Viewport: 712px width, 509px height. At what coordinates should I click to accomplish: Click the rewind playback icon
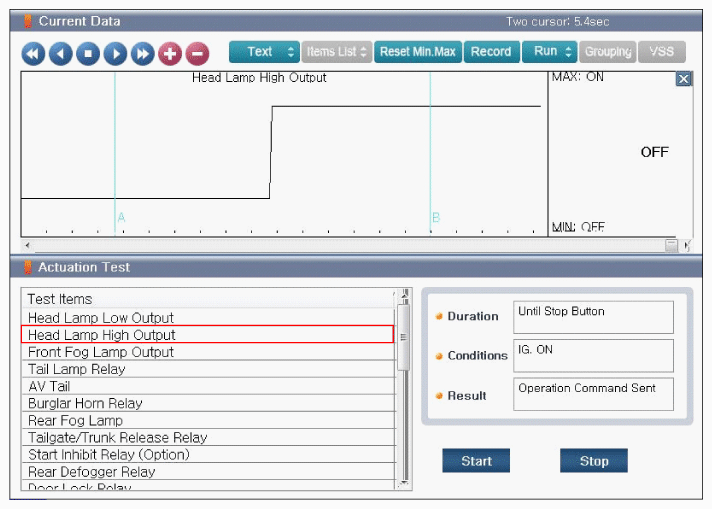pos(33,53)
